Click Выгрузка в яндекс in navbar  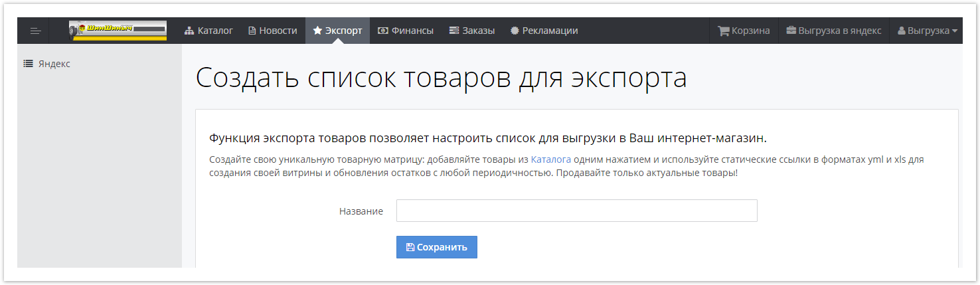click(834, 31)
